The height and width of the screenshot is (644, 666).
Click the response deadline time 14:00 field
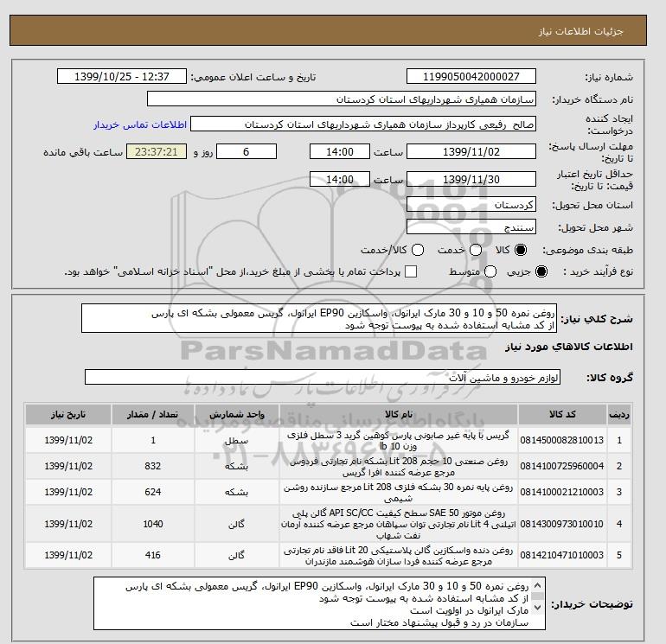[x=340, y=151]
